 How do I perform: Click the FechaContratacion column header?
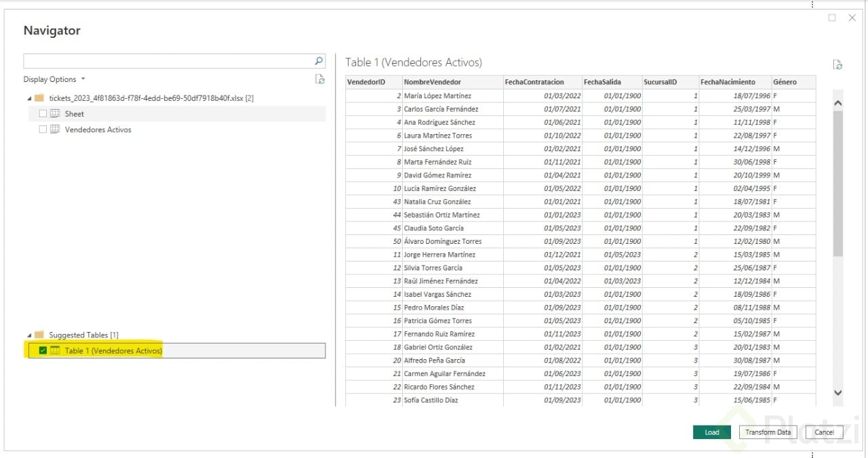click(x=534, y=82)
